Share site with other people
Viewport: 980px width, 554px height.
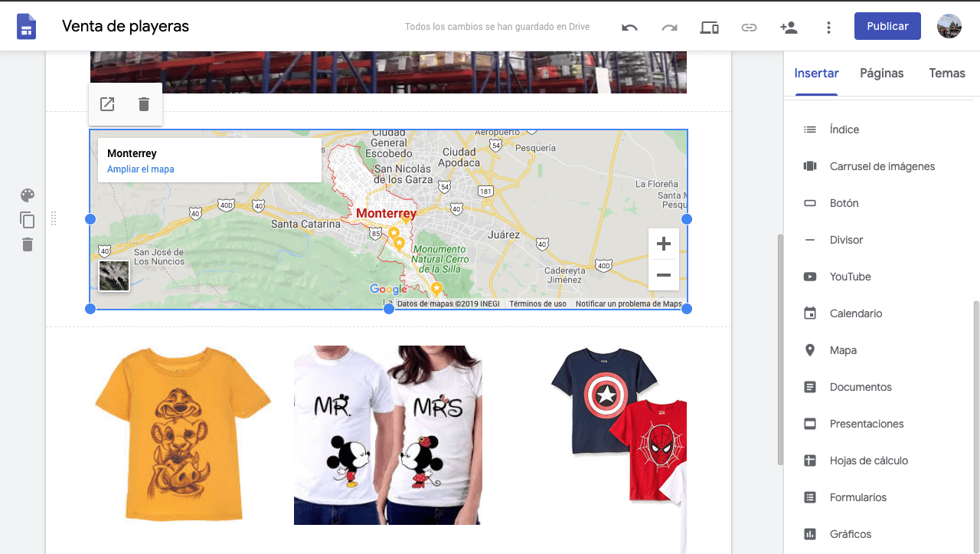click(789, 28)
